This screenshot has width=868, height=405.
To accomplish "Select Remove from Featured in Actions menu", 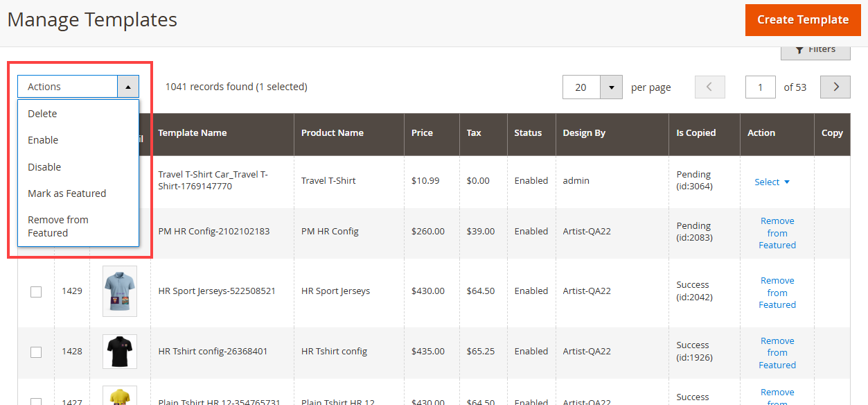I will coord(58,226).
